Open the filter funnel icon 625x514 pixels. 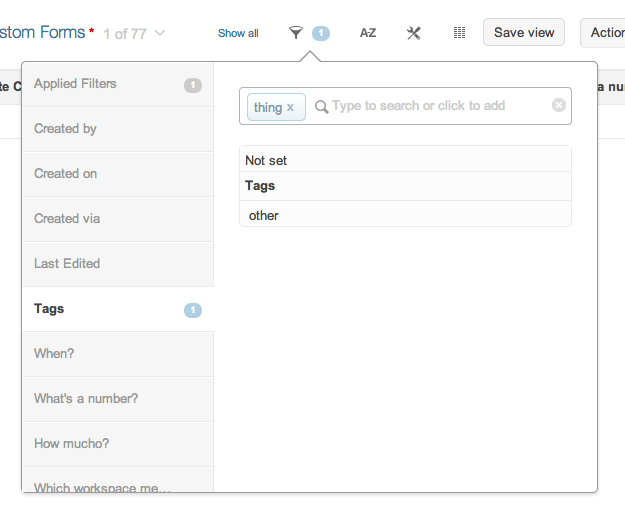point(296,33)
